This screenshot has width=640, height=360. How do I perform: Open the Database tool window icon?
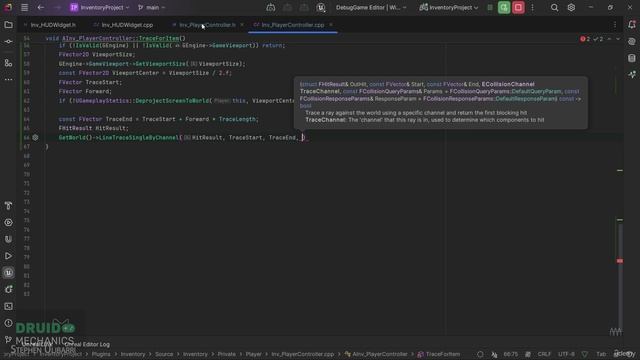point(631,58)
